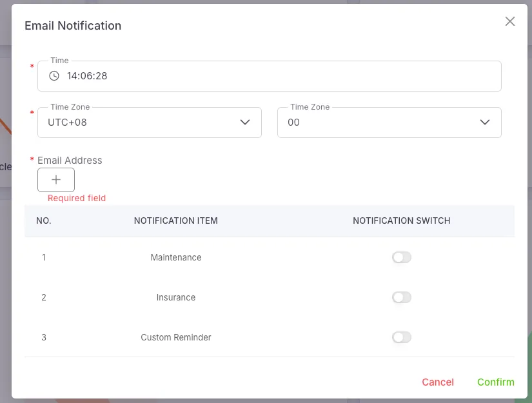The width and height of the screenshot is (532, 403).
Task: Close the Email Notification dialog
Action: (509, 21)
